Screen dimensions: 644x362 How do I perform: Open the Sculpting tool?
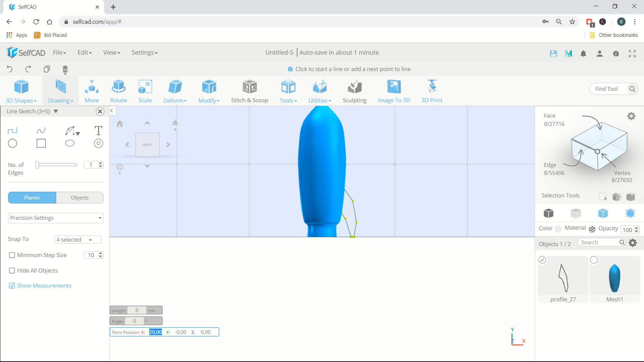pyautogui.click(x=354, y=90)
